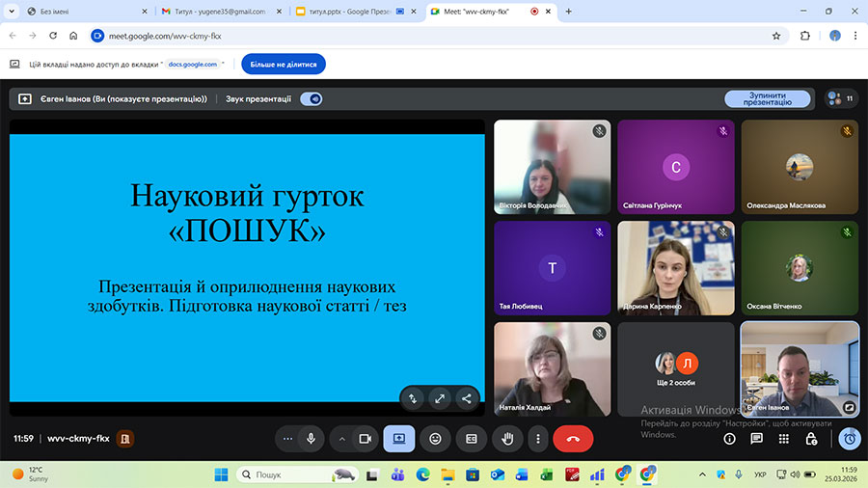Expand video settings chevron next to camera
This screenshot has width=868, height=488.
coord(341,439)
